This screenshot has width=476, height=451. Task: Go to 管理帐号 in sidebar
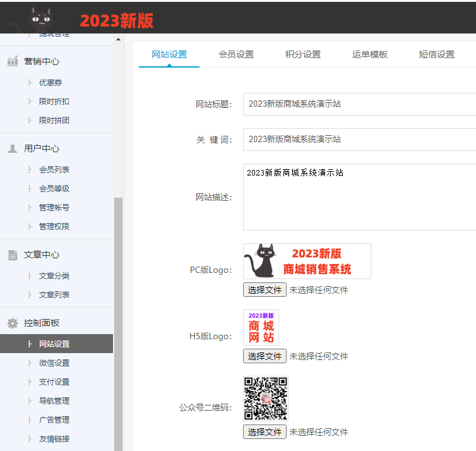pos(54,207)
